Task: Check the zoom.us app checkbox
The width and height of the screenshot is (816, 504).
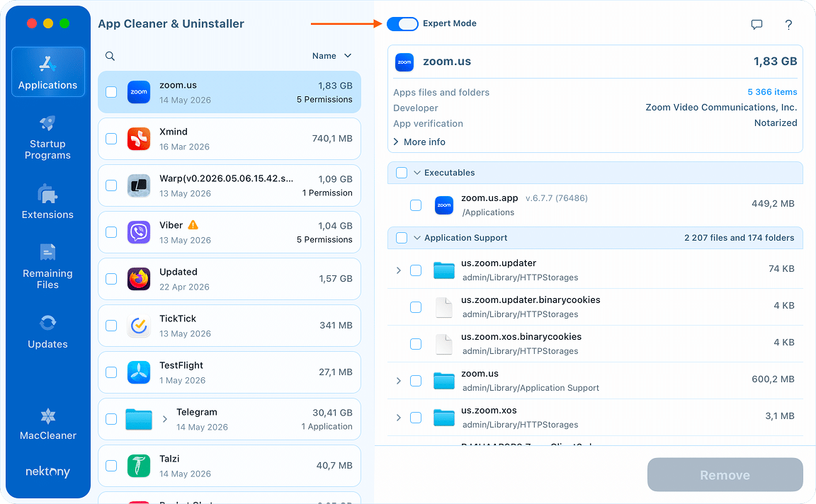Action: [x=111, y=92]
